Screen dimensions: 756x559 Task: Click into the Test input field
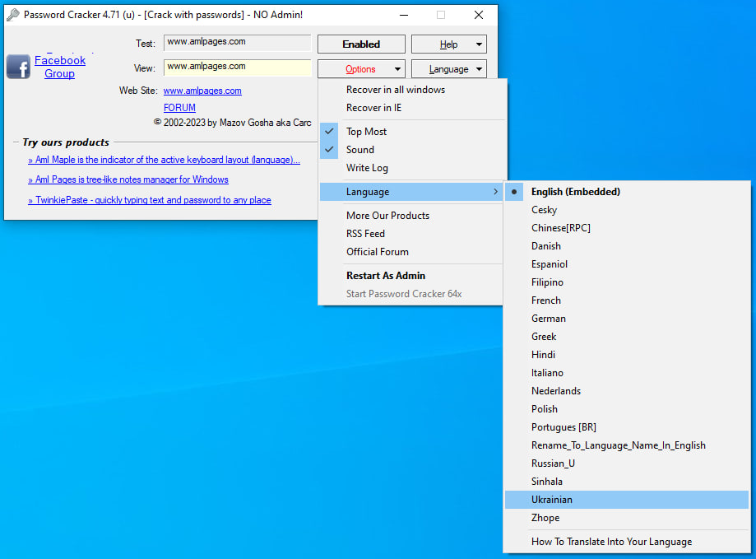pyautogui.click(x=238, y=43)
